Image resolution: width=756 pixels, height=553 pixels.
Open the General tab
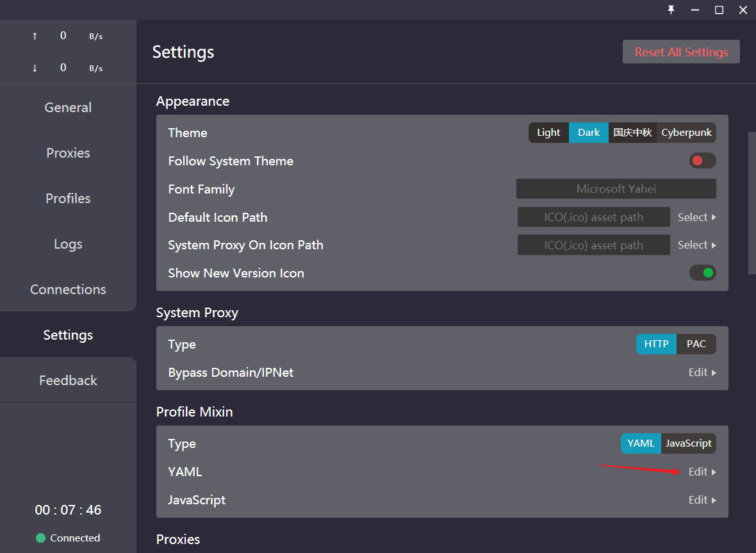coord(68,108)
